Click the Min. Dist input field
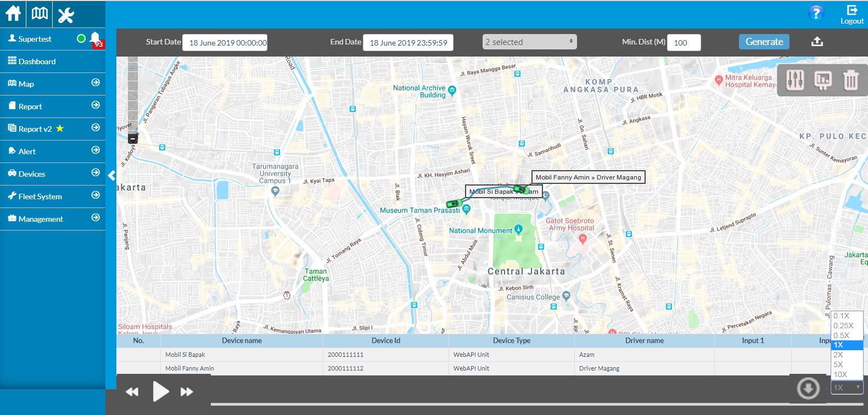 [684, 43]
